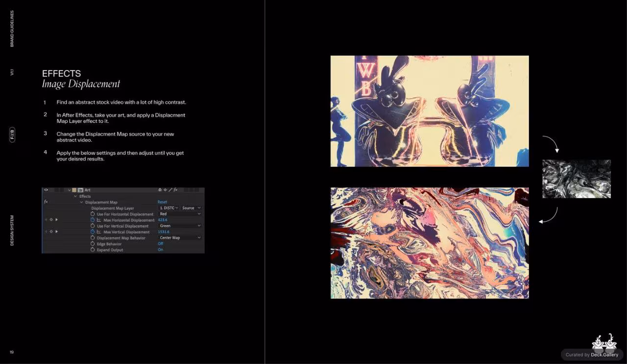Viewport: 627px width, 364px height.
Task: Click the displaced marbled result image
Action: [x=430, y=243]
